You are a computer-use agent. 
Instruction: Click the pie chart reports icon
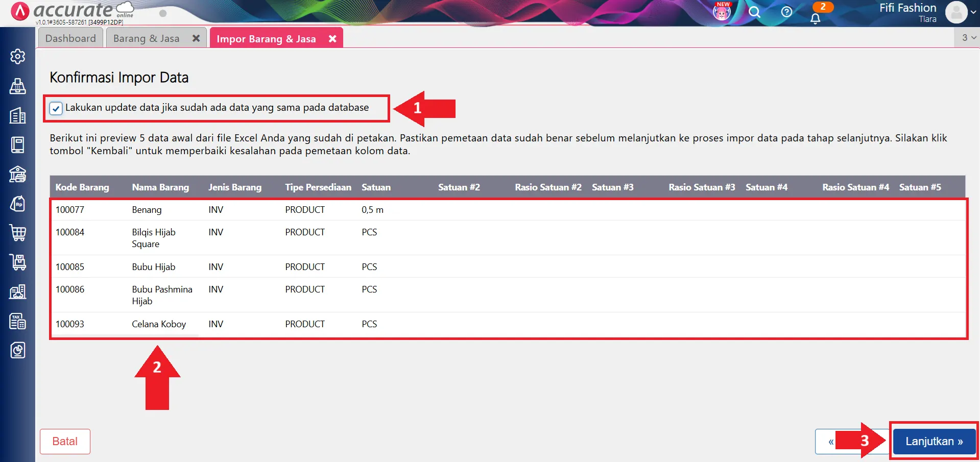click(x=17, y=351)
